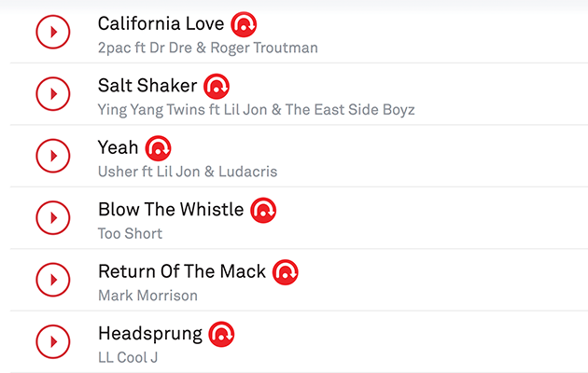
Task: Open the Blow The Whistle song title
Action: click(171, 210)
